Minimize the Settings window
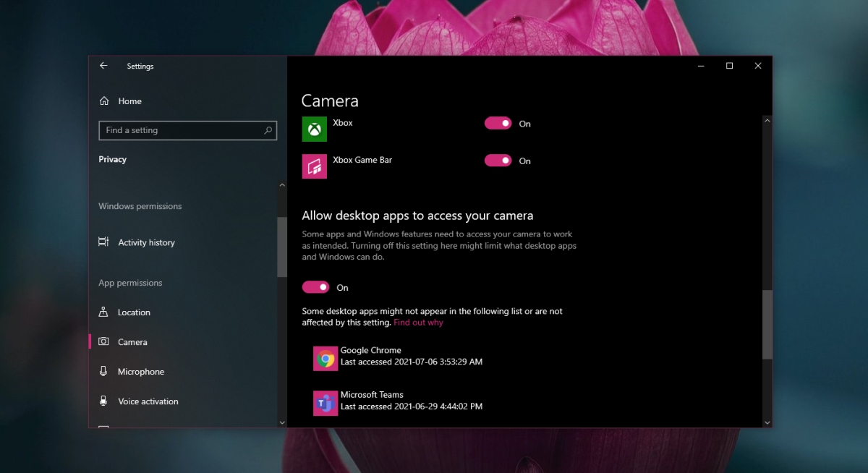Image resolution: width=868 pixels, height=473 pixels. pyautogui.click(x=702, y=66)
